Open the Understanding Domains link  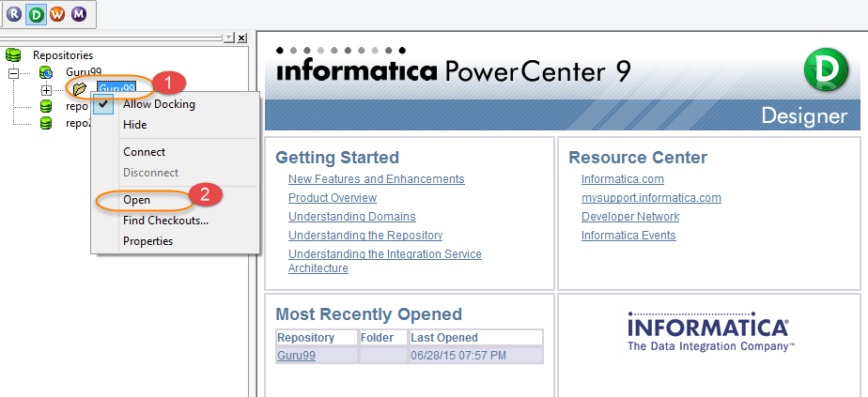[x=352, y=217]
